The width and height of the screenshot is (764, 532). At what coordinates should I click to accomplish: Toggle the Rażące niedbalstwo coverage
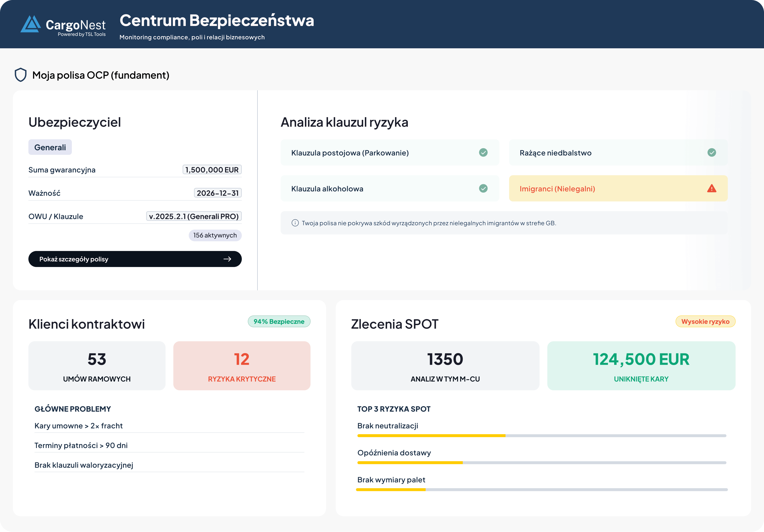(618, 153)
